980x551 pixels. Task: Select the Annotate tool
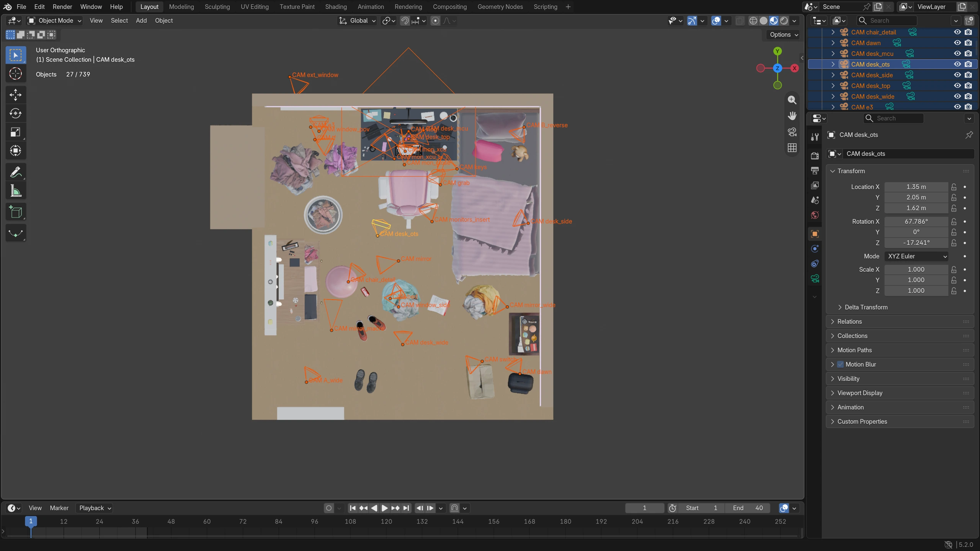[x=16, y=172]
